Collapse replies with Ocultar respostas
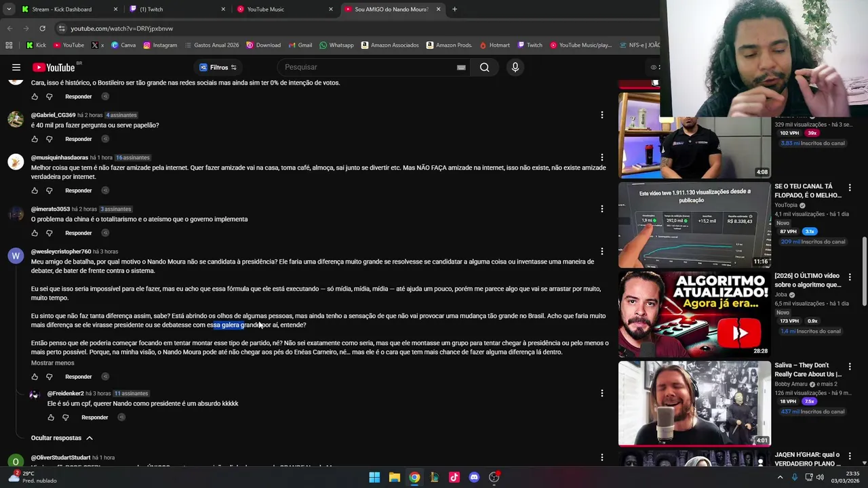The width and height of the screenshot is (868, 488). pyautogui.click(x=62, y=438)
